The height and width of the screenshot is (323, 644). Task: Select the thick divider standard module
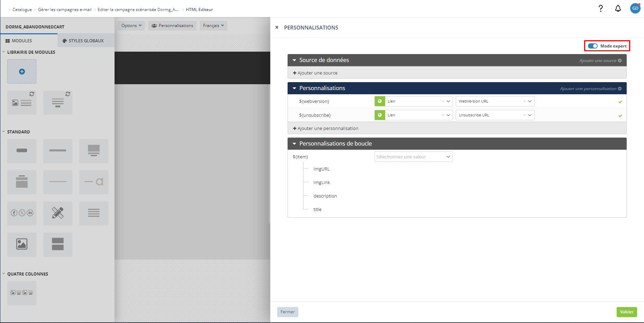58,151
